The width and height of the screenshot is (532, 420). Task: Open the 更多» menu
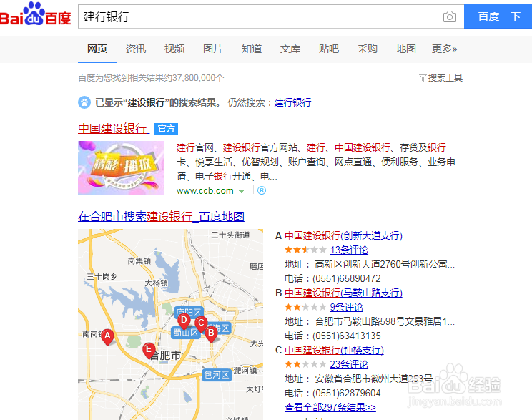point(444,49)
